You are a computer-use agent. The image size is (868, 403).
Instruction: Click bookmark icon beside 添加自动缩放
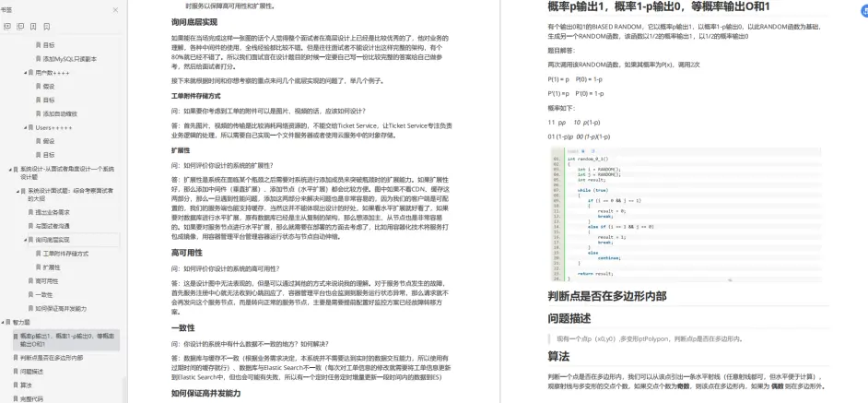coord(38,113)
